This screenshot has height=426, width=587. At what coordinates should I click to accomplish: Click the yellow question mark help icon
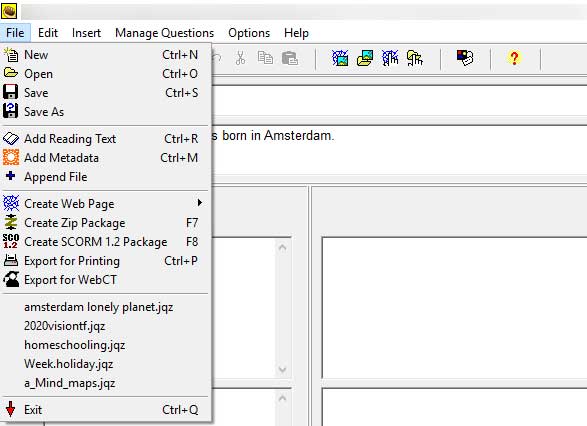(514, 58)
